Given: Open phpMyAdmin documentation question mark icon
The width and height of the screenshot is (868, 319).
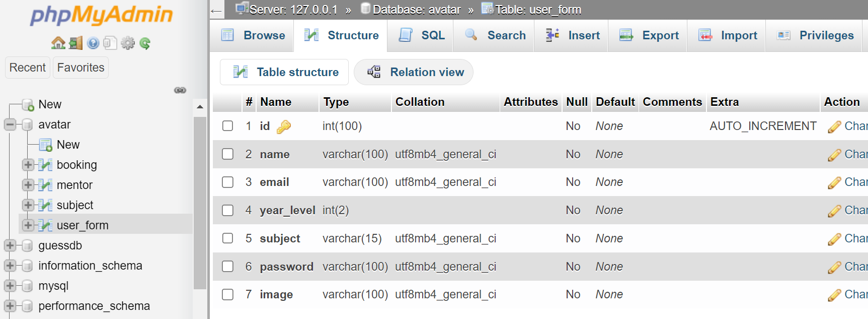Looking at the screenshot, I should click(93, 43).
